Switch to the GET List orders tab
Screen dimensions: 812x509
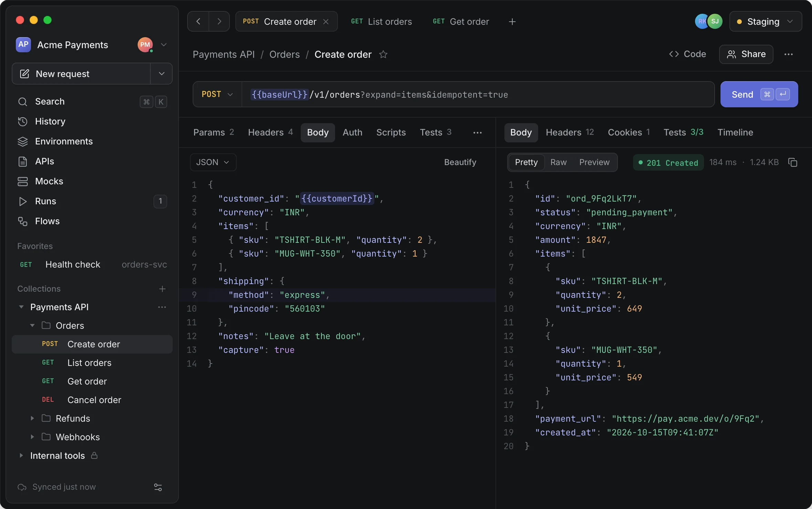click(381, 22)
